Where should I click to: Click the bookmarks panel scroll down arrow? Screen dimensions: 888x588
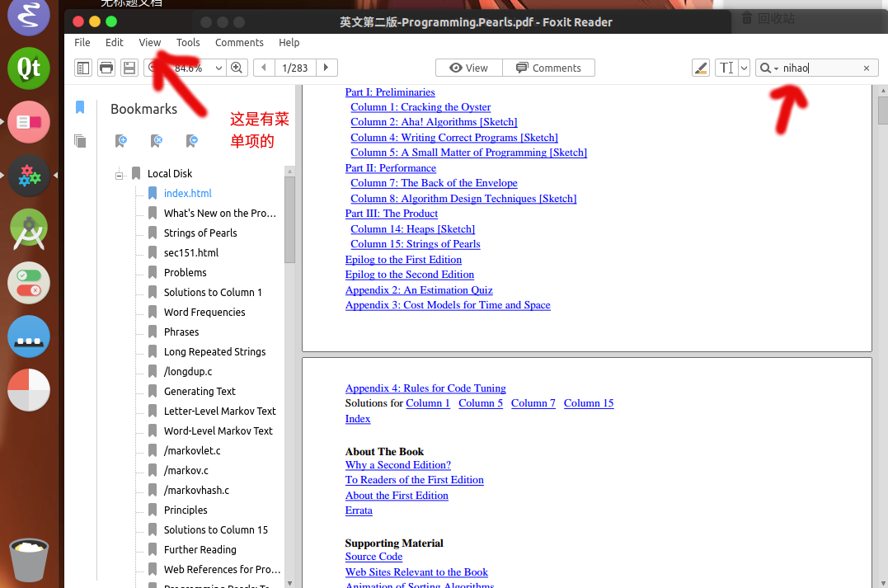point(290,583)
